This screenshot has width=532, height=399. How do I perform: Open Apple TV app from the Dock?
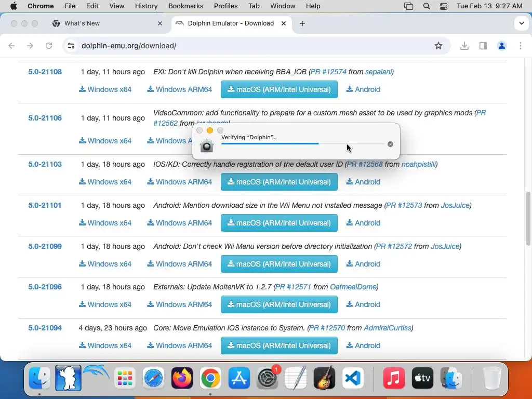tap(422, 378)
